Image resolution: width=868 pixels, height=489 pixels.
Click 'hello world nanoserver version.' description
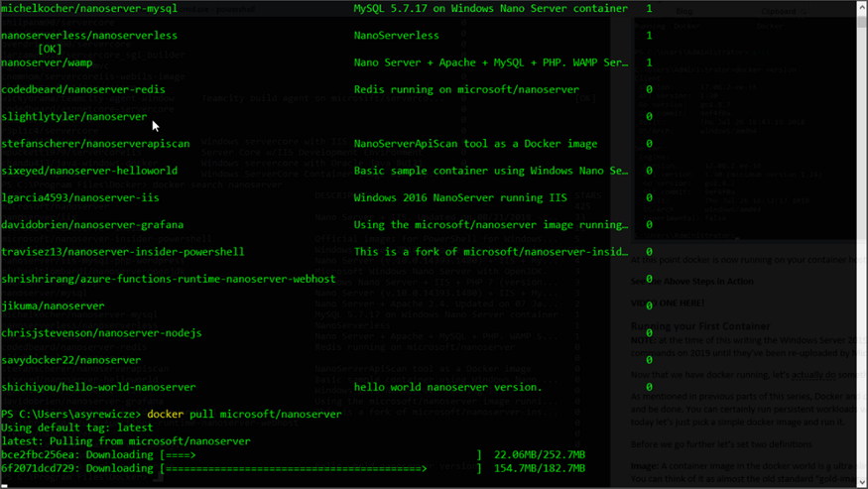(447, 387)
